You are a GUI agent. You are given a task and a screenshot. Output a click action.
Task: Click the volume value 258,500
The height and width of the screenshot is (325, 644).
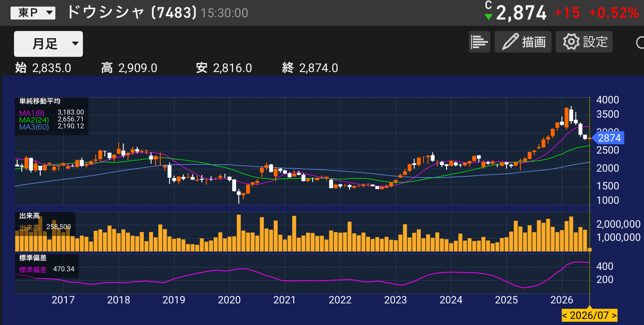59,227
